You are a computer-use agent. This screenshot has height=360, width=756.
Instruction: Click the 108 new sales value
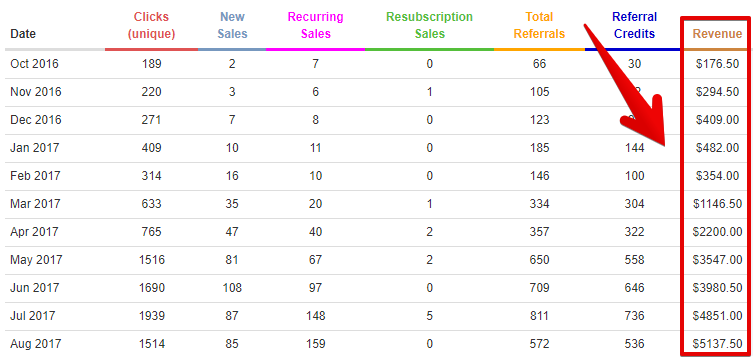(232, 288)
